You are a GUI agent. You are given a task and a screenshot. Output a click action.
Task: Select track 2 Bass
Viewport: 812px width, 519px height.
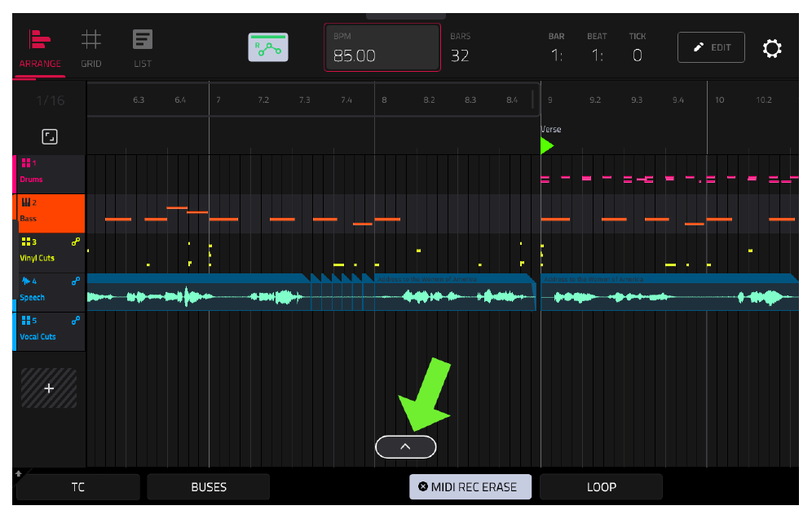click(50, 213)
